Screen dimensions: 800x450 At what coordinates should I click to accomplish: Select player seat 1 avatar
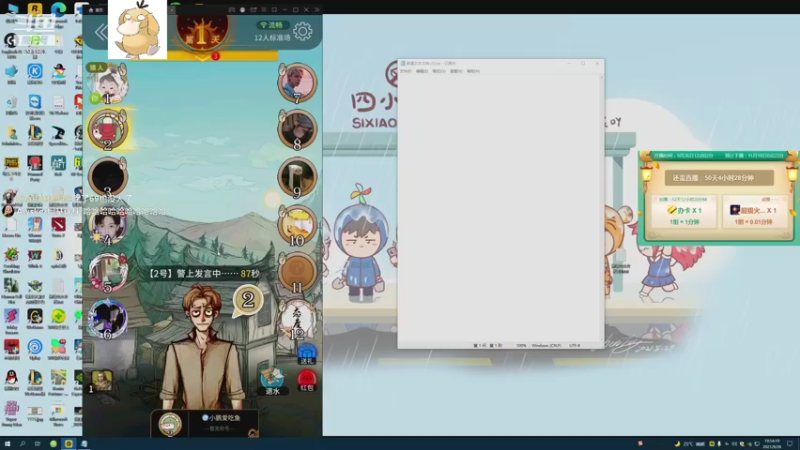108,84
